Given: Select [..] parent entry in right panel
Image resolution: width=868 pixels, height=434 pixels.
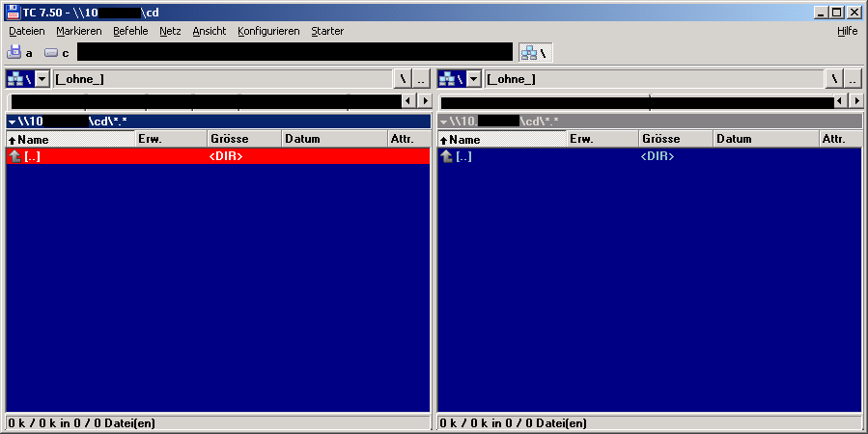Looking at the screenshot, I should coord(650,156).
